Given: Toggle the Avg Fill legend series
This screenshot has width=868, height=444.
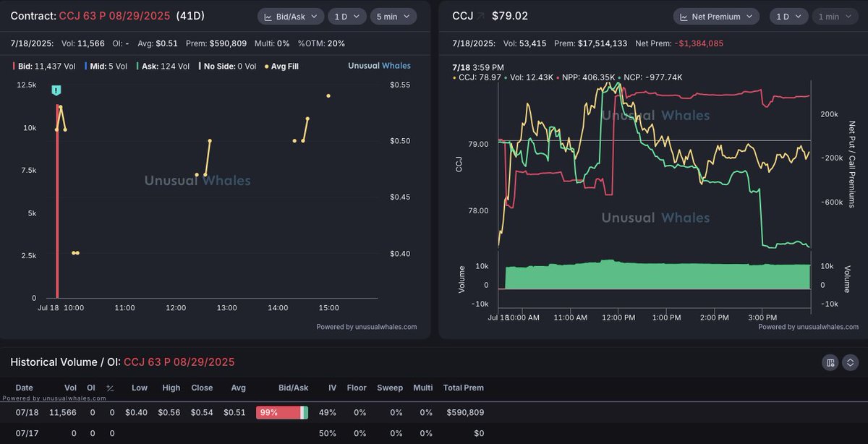Looking at the screenshot, I should pyautogui.click(x=282, y=66).
